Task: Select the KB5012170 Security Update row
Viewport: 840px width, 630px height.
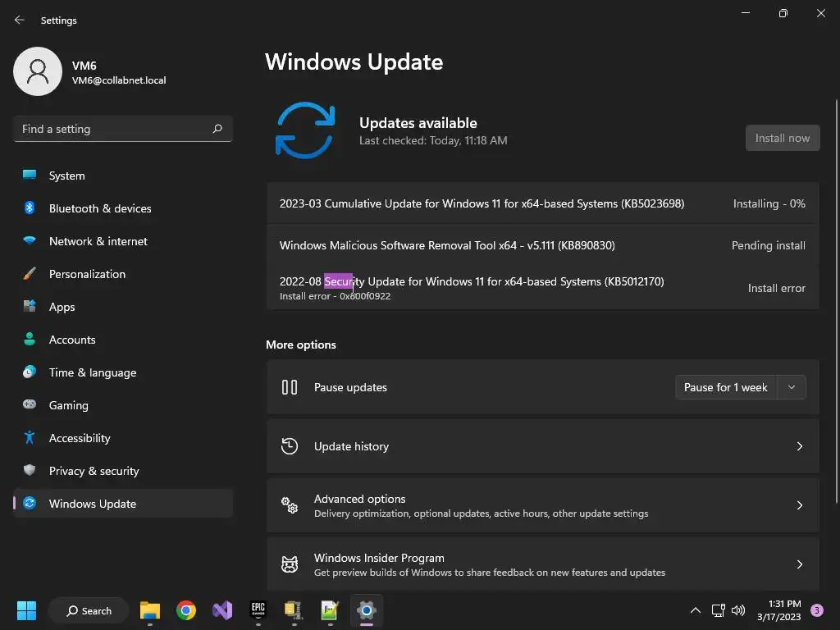Action: [543, 288]
